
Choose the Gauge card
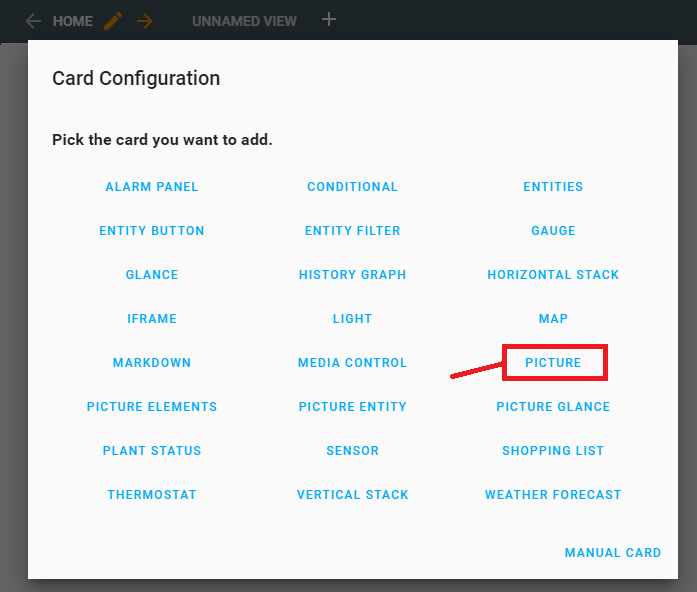[x=553, y=231]
